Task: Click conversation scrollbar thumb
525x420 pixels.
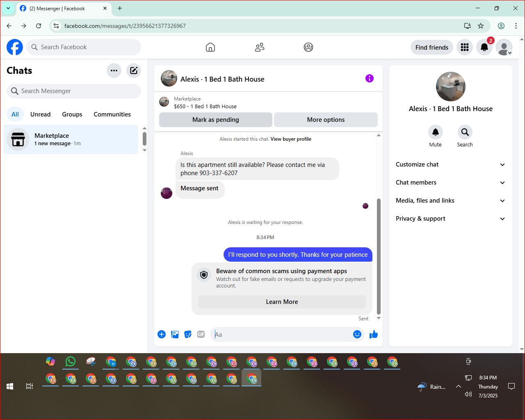Action: [x=379, y=256]
